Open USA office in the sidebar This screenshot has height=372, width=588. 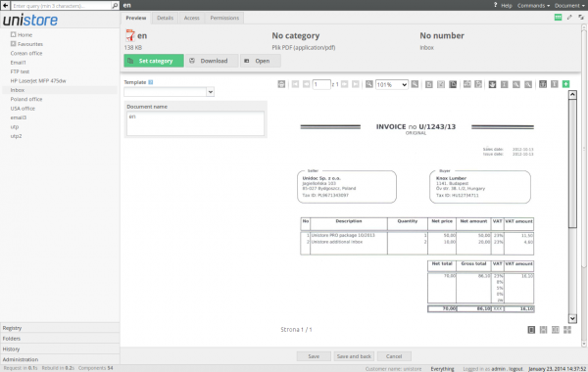[23, 109]
